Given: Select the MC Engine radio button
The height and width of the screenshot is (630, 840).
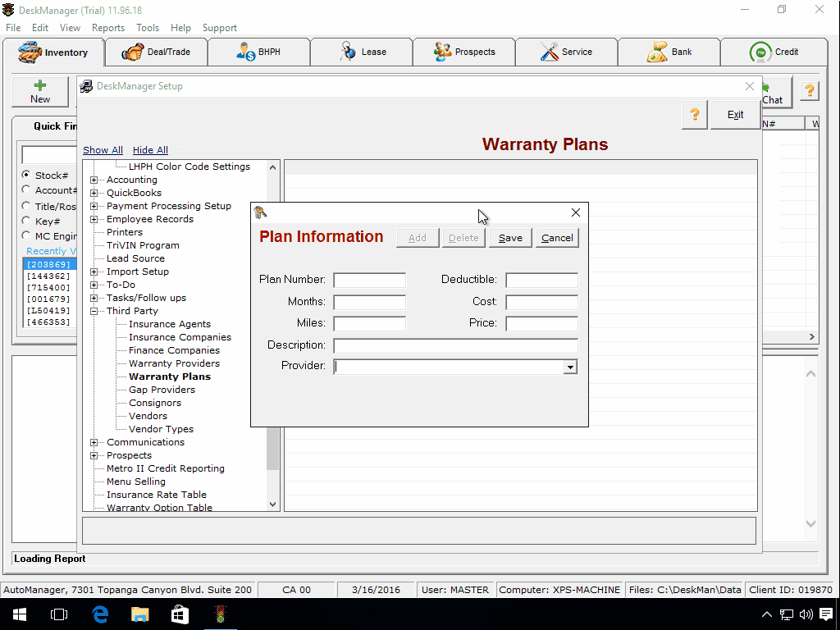Looking at the screenshot, I should tap(27, 236).
